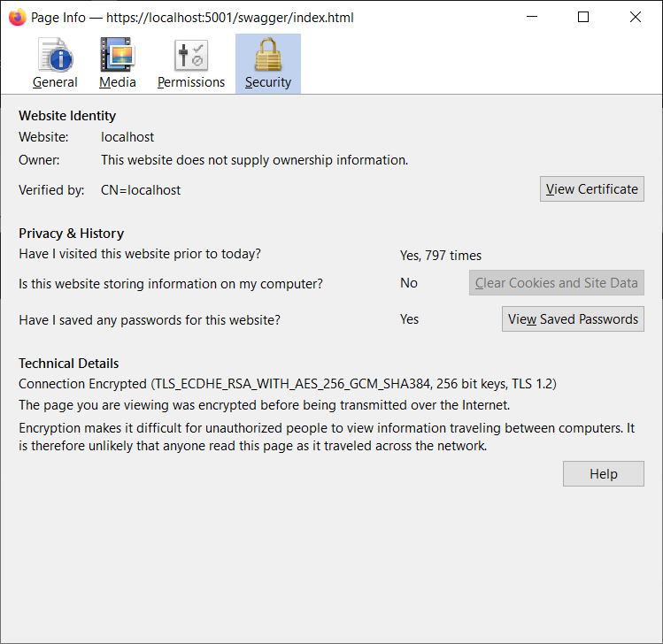Click the Security tab label
Image resolution: width=663 pixels, height=644 pixels.
coord(268,82)
